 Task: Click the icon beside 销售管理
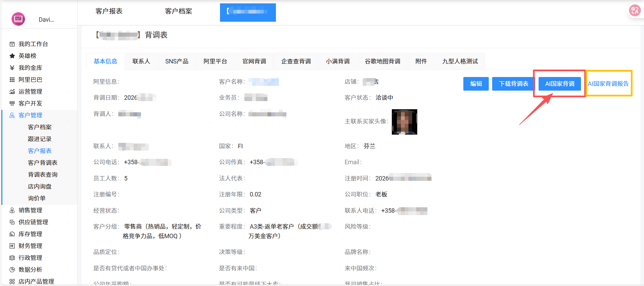coord(12,210)
